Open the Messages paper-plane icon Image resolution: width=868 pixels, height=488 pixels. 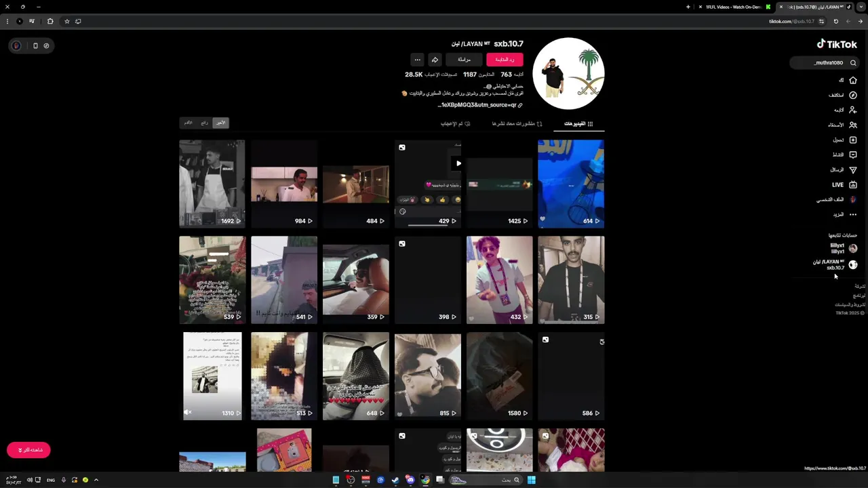[853, 169]
